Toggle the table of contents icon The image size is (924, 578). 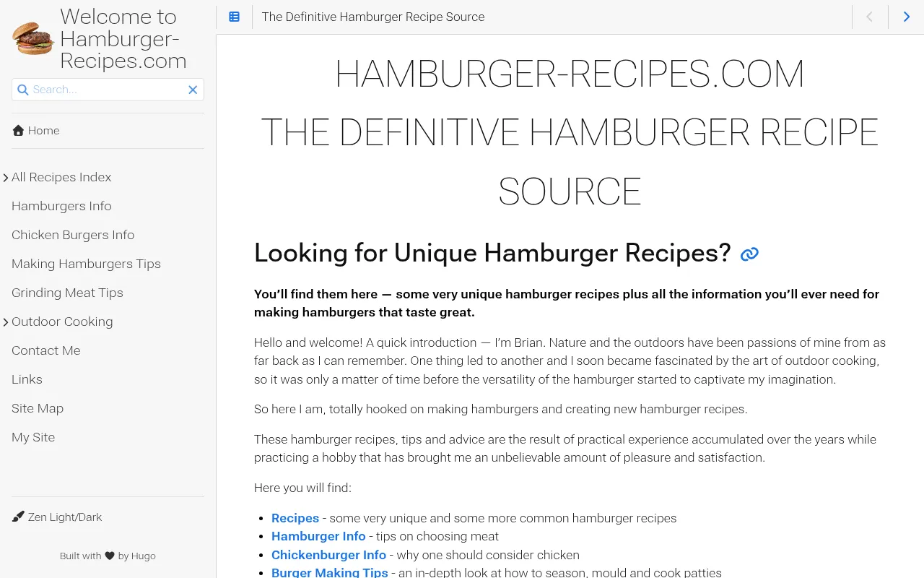click(235, 17)
